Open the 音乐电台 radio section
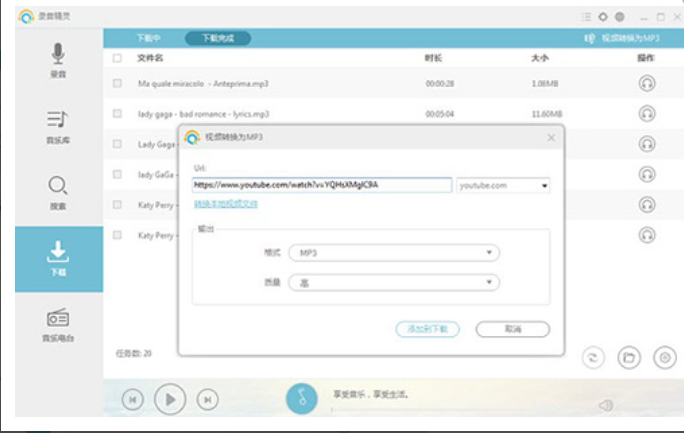 [58, 324]
